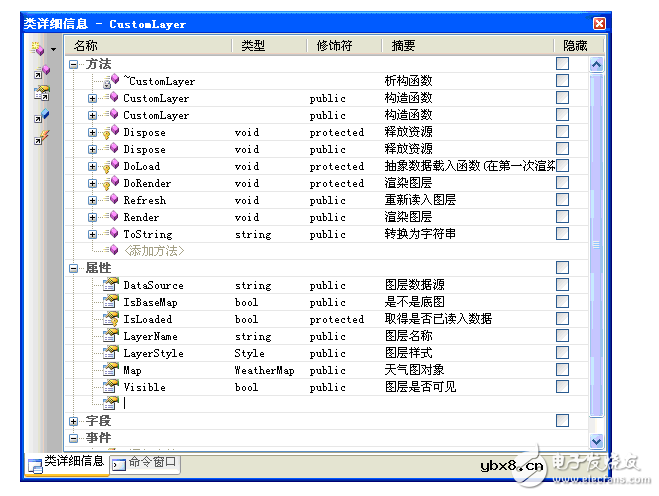Expand the DoLoad method parameters
659x496 pixels.
pyautogui.click(x=92, y=166)
